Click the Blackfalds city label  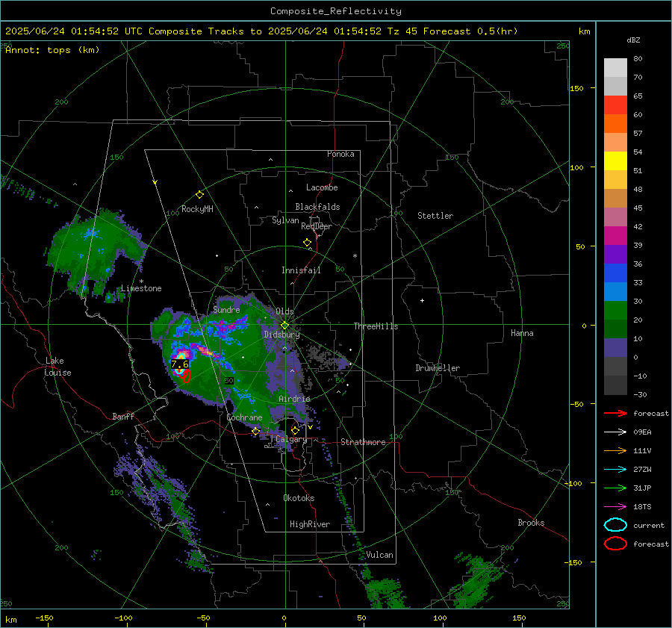[317, 207]
